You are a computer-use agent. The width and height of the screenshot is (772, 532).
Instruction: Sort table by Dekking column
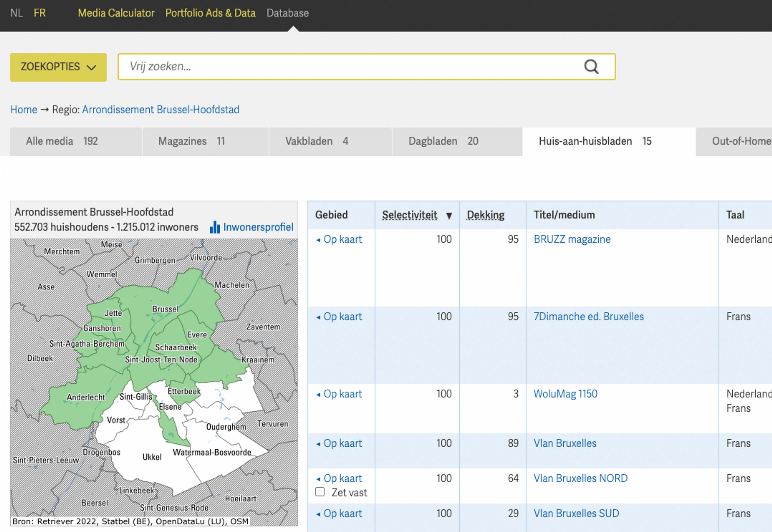(485, 215)
